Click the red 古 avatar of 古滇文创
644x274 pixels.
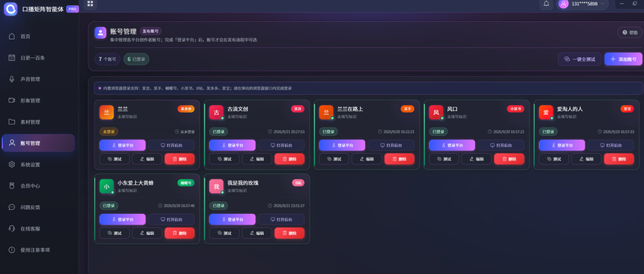click(217, 113)
